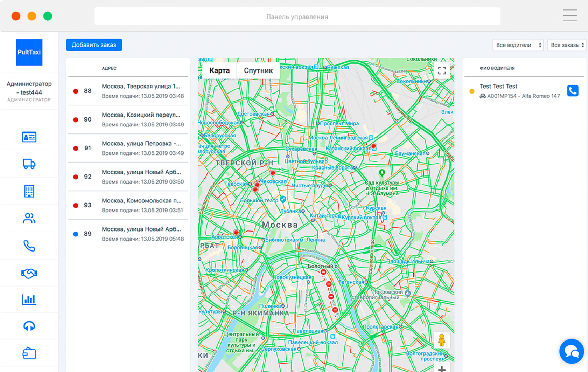
Task: Open the users icon in sidebar
Action: pos(29,218)
